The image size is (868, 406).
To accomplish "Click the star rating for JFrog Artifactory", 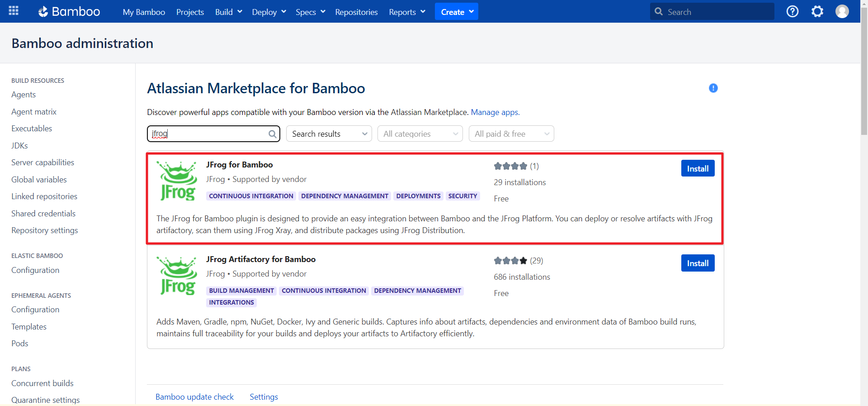I will pyautogui.click(x=510, y=261).
